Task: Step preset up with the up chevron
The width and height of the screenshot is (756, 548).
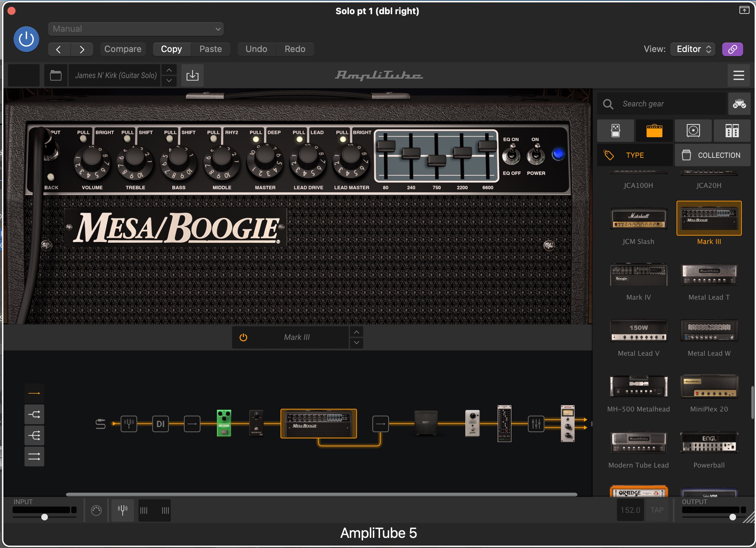Action: pyautogui.click(x=169, y=70)
